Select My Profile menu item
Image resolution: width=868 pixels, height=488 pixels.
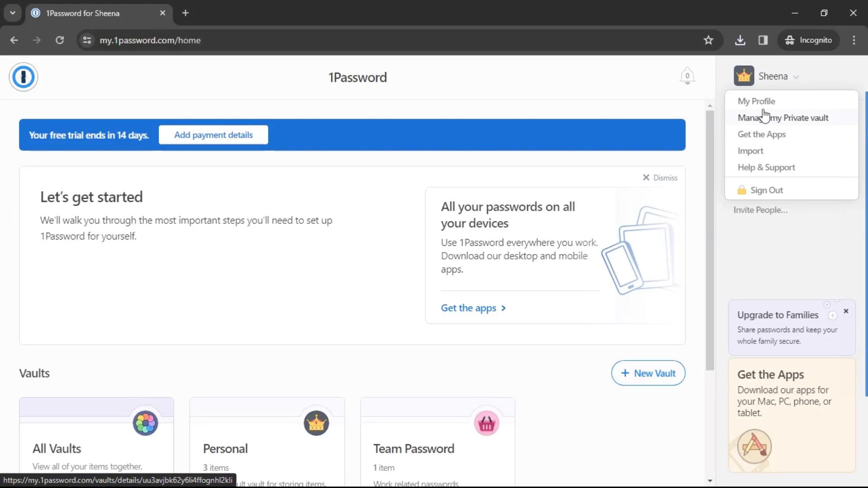(756, 101)
